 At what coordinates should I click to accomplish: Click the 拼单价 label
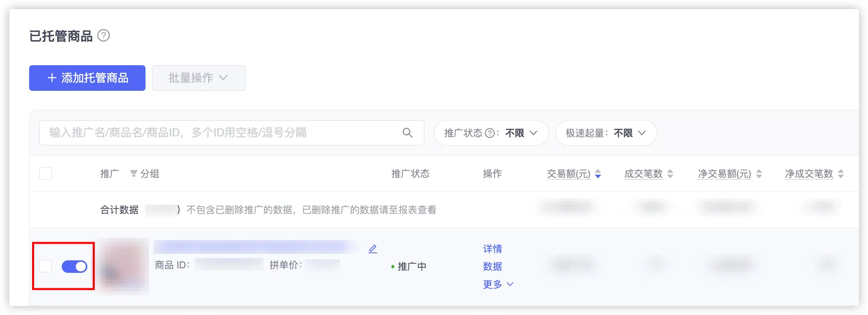pyautogui.click(x=286, y=265)
